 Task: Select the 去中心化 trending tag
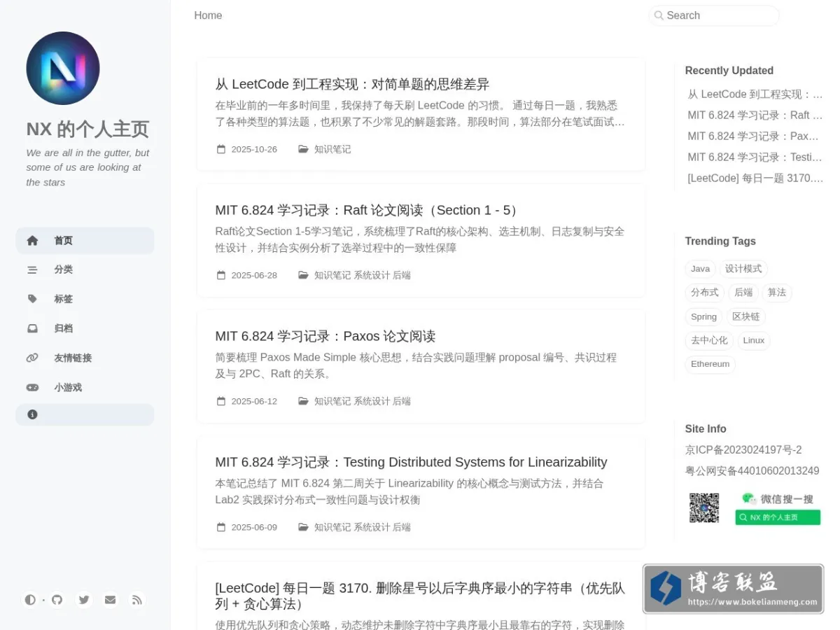[x=709, y=340]
